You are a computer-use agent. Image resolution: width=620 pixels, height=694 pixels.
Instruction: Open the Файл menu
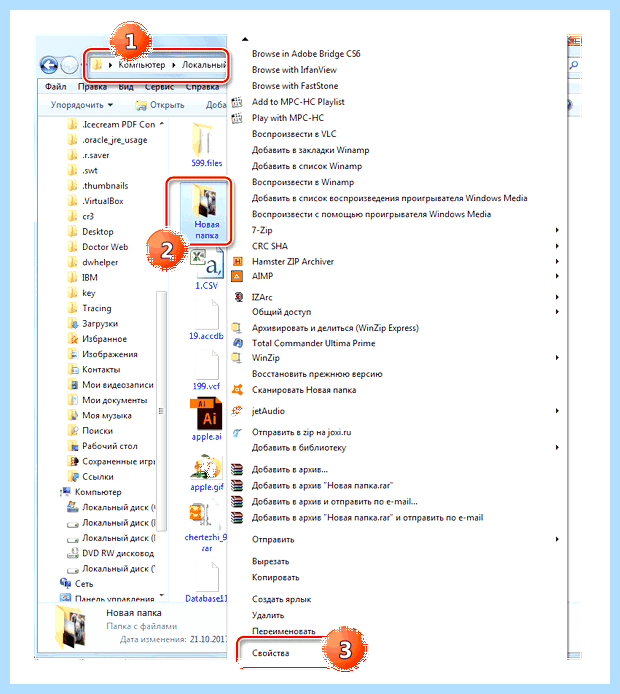55,87
